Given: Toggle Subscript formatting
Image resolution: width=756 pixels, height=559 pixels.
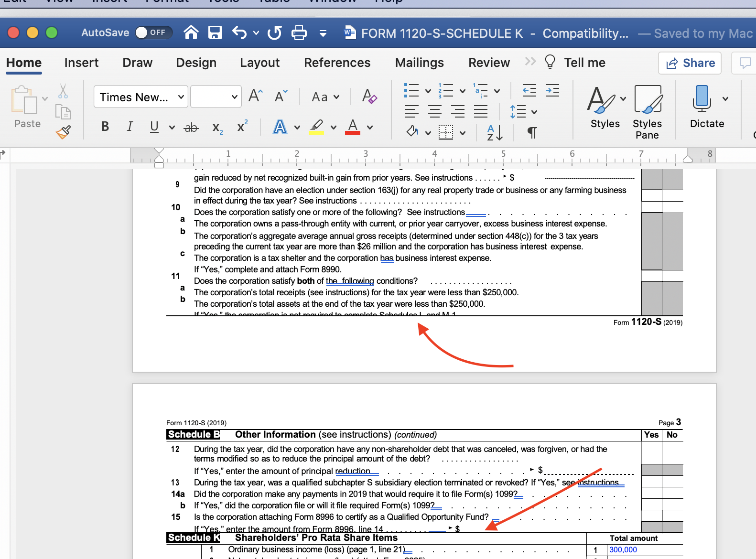Looking at the screenshot, I should 217,128.
